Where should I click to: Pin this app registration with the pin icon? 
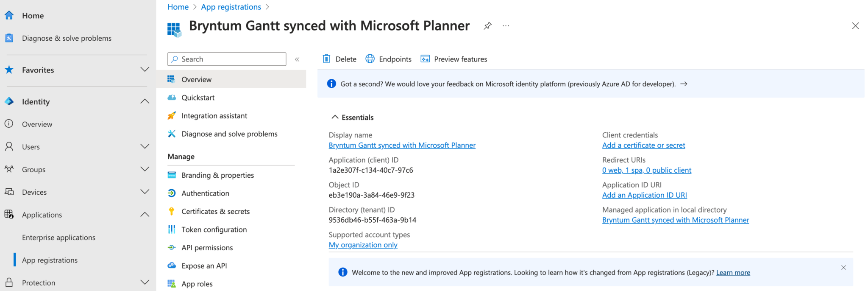coord(488,26)
